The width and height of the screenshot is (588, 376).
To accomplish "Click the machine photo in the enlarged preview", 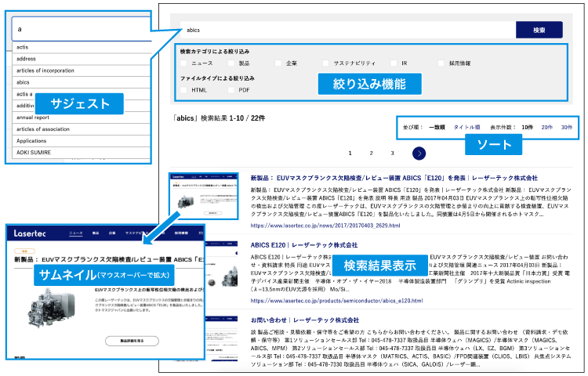I will coord(52,309).
